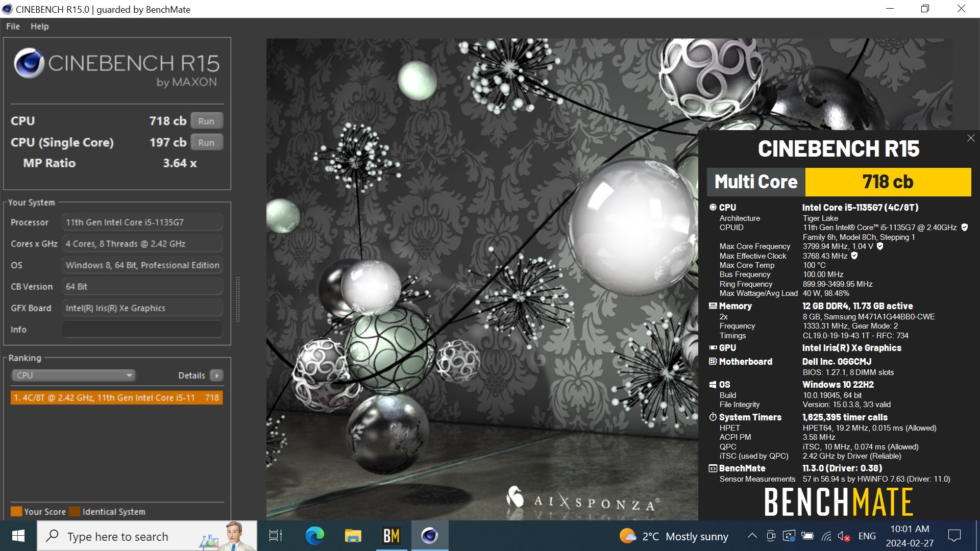This screenshot has height=551, width=980.
Task: Close the BenchMate result overlay
Action: click(x=971, y=138)
